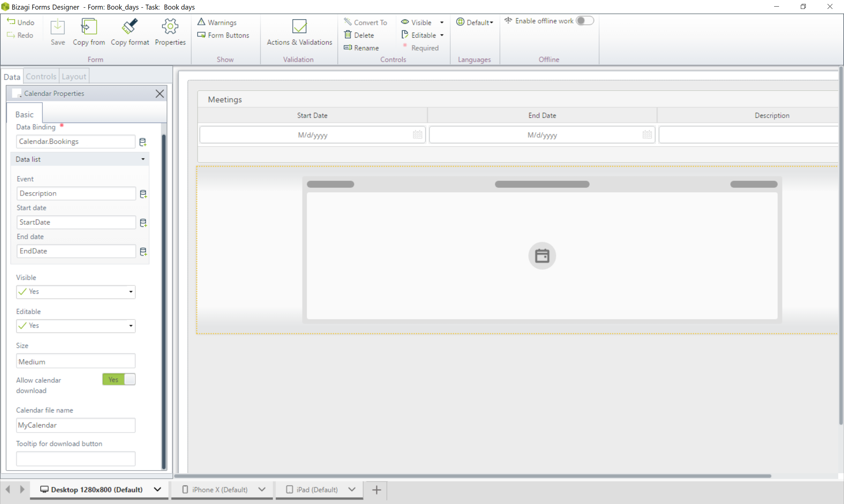Toggle the Editable Yes switch
This screenshot has height=504, width=844.
75,325
